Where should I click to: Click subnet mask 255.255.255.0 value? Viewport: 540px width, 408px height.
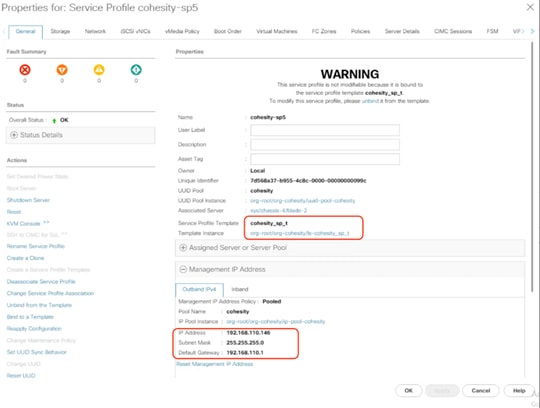[x=245, y=343]
